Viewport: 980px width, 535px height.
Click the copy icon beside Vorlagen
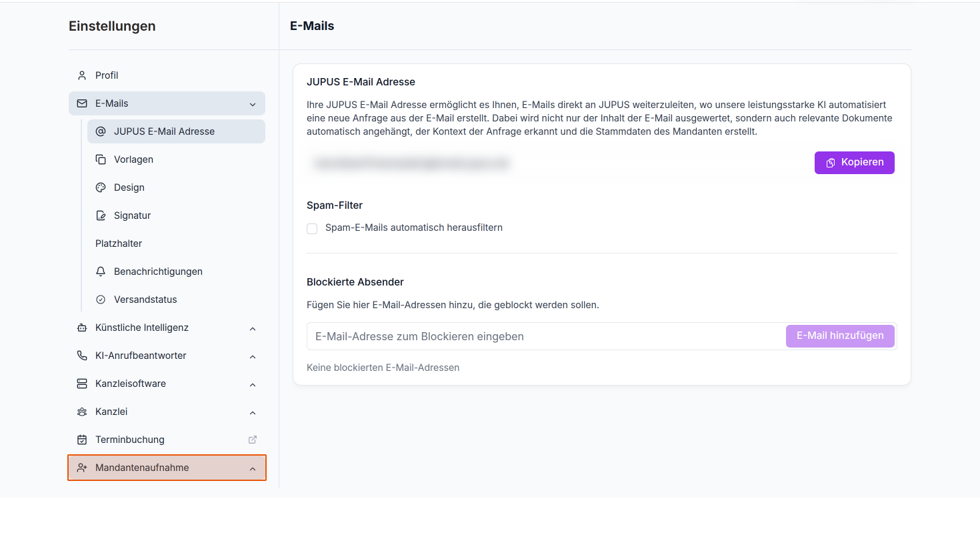coord(101,159)
